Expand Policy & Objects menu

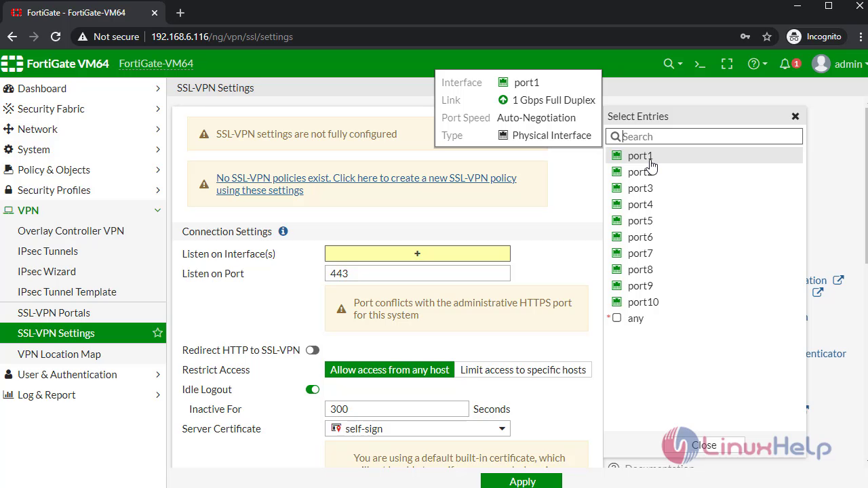pyautogui.click(x=83, y=170)
